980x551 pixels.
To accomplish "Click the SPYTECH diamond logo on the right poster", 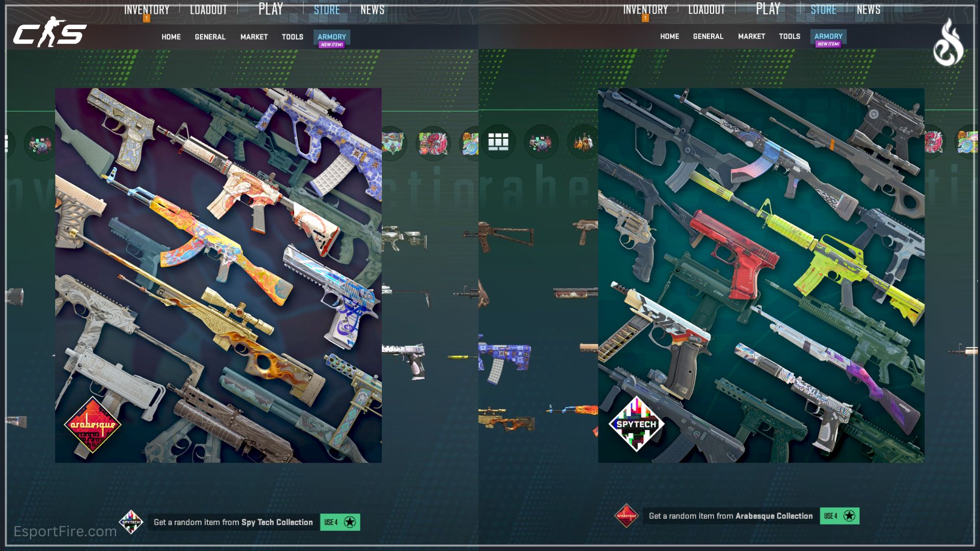I will [x=636, y=424].
